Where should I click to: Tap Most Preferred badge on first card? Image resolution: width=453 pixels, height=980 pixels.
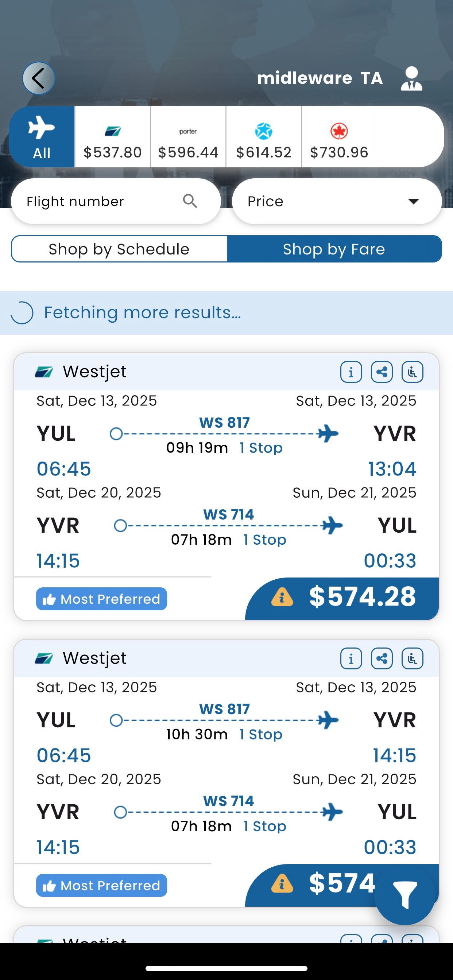[102, 599]
